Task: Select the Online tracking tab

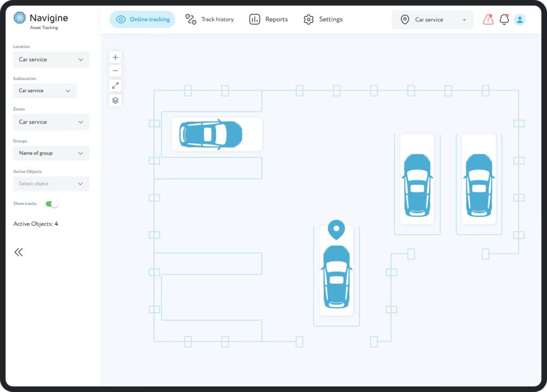Action: coord(142,20)
